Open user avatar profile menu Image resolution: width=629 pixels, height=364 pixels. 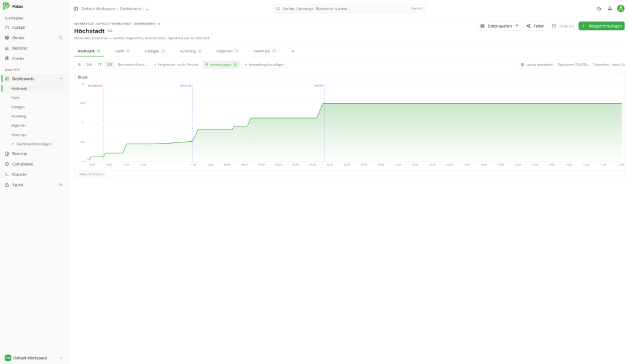click(x=620, y=9)
